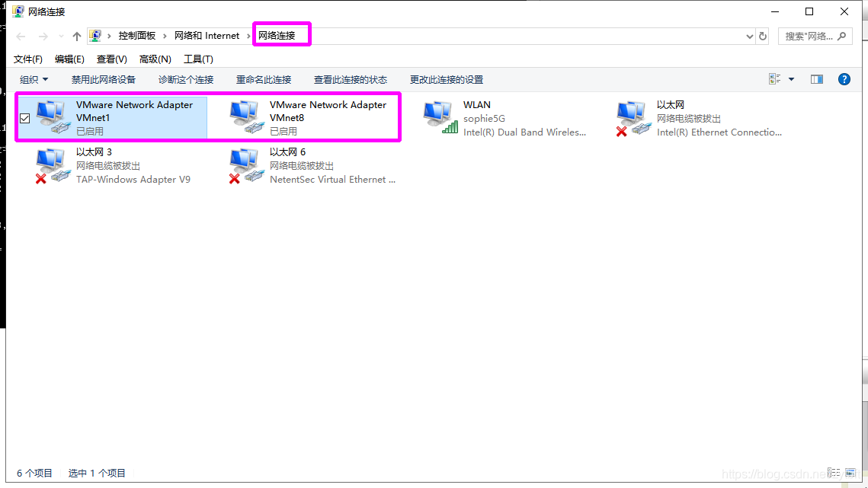Open the recent locations dropdown arrow

[61, 37]
